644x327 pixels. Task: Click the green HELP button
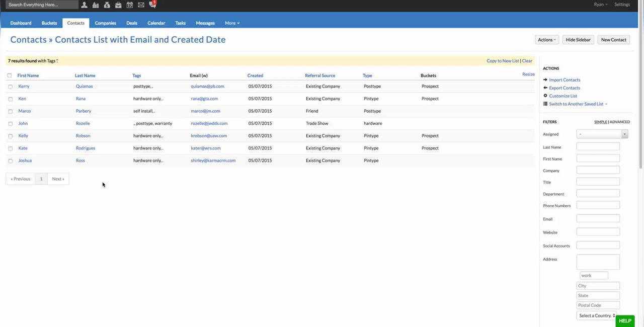pyautogui.click(x=625, y=321)
